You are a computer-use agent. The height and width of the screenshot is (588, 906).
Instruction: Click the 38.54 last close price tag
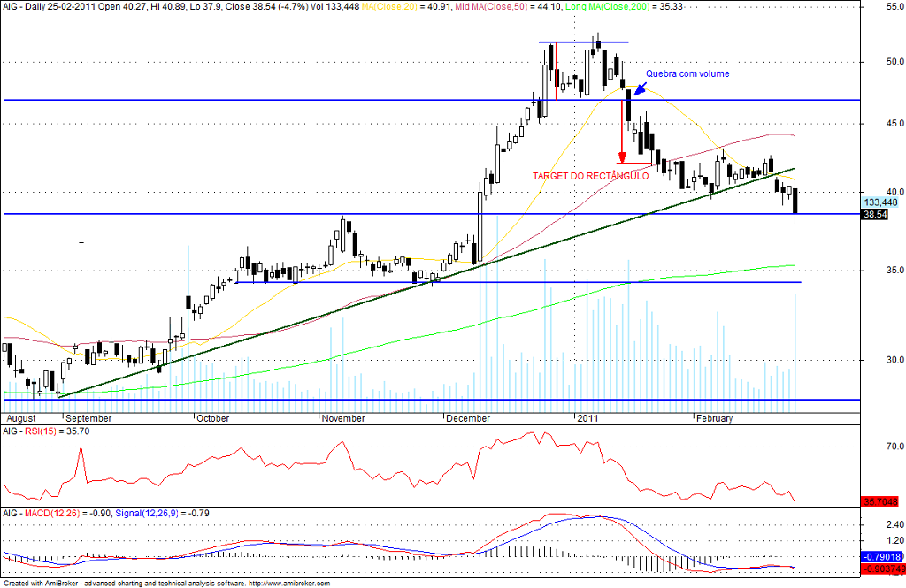point(875,214)
